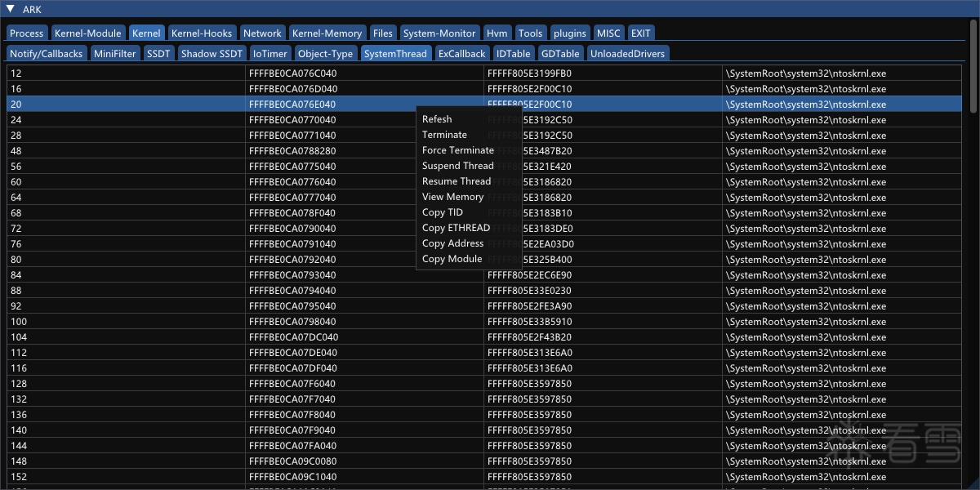Collapse the ARK window triangle
The image size is (980, 490).
click(x=11, y=10)
